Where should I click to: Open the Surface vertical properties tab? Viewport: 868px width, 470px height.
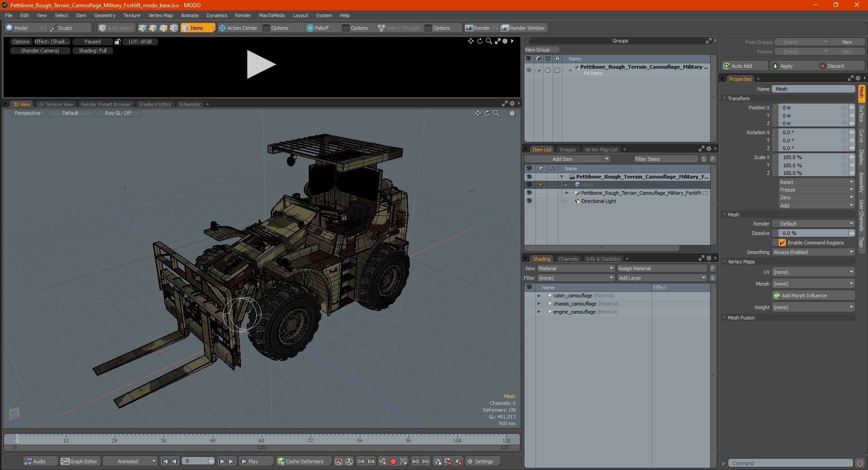[x=861, y=114]
